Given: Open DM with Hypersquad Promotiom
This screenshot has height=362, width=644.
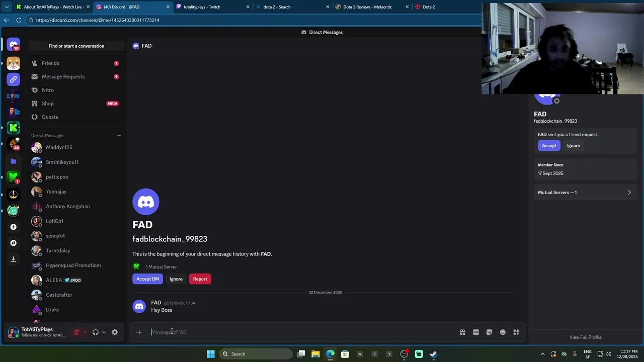Looking at the screenshot, I should pos(76,265).
